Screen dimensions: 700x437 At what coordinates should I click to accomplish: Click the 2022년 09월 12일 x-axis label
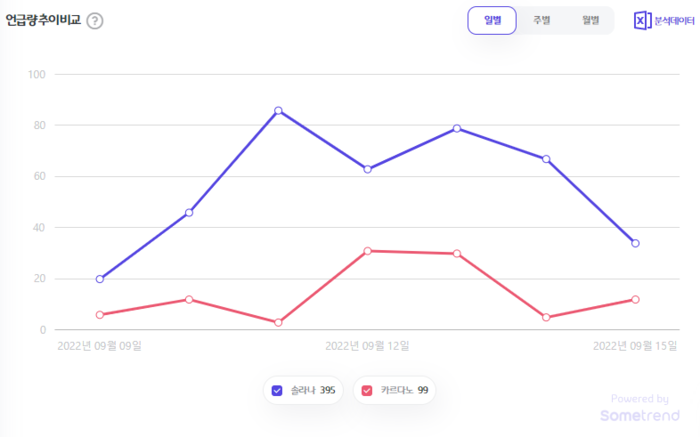click(x=367, y=346)
